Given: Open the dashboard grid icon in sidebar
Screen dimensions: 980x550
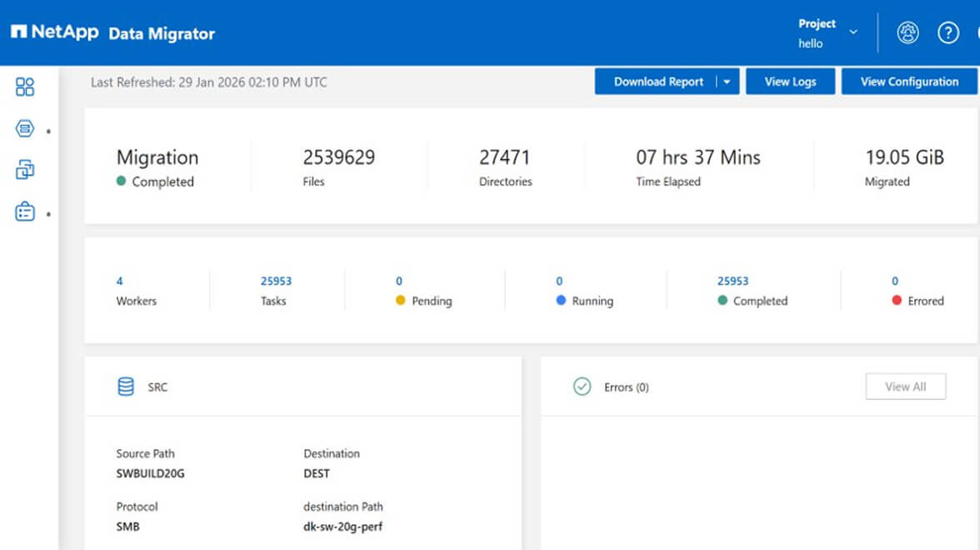Looking at the screenshot, I should (24, 86).
